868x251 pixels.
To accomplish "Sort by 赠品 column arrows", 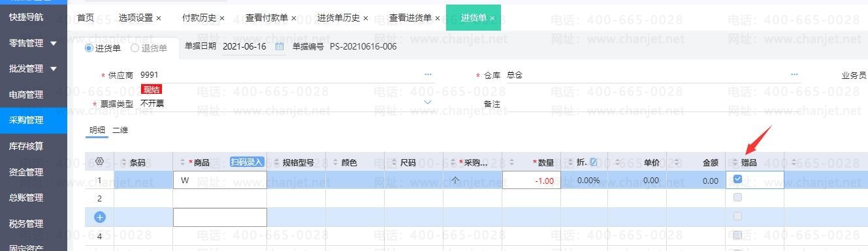I will [x=735, y=162].
